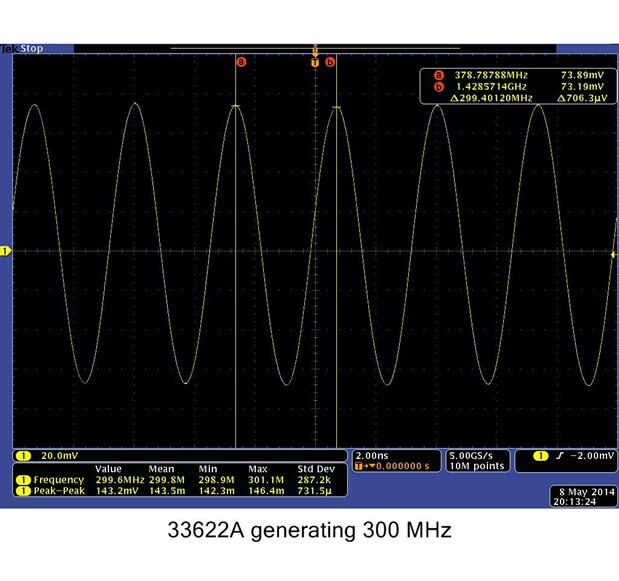Click the Std Dev column header
Viewport: 619px width, 581px height.
click(316, 469)
